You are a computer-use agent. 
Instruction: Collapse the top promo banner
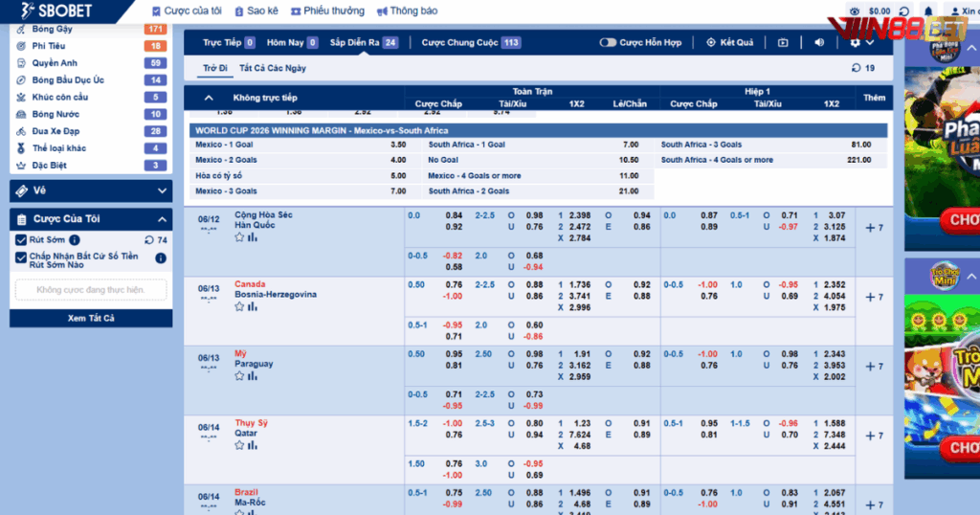[971, 48]
